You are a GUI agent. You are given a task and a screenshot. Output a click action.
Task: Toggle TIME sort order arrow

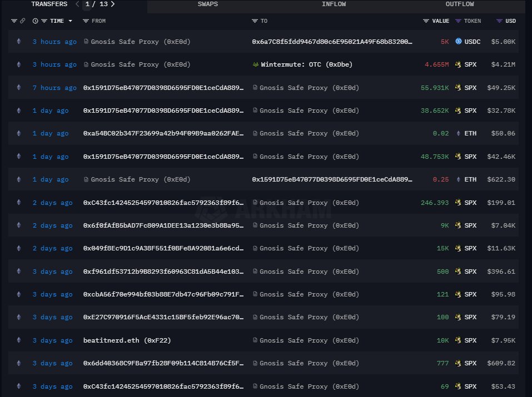pos(70,21)
